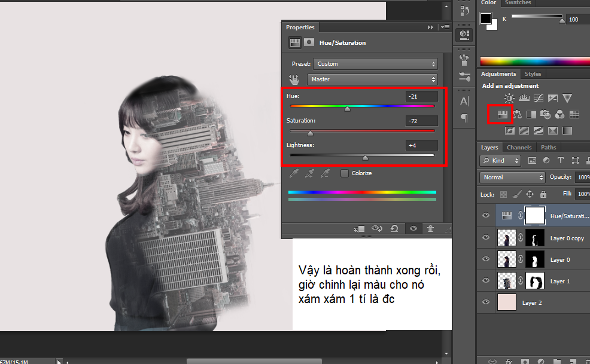This screenshot has width=590, height=364.
Task: Clip adjustment to the layer below
Action: [359, 228]
